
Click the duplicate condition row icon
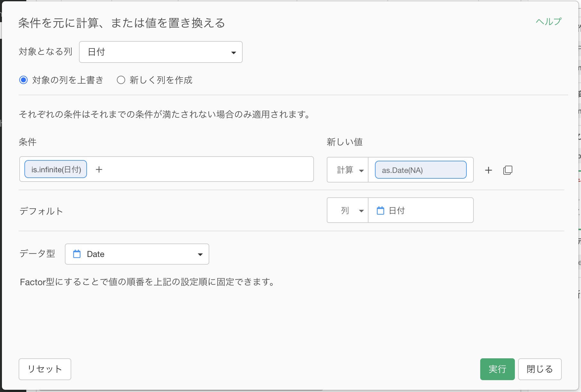507,170
